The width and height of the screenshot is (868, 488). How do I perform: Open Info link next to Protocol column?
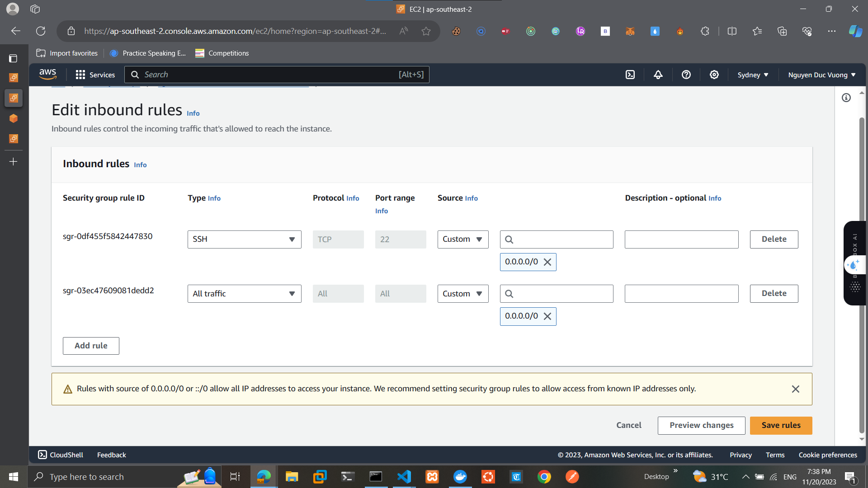353,198
